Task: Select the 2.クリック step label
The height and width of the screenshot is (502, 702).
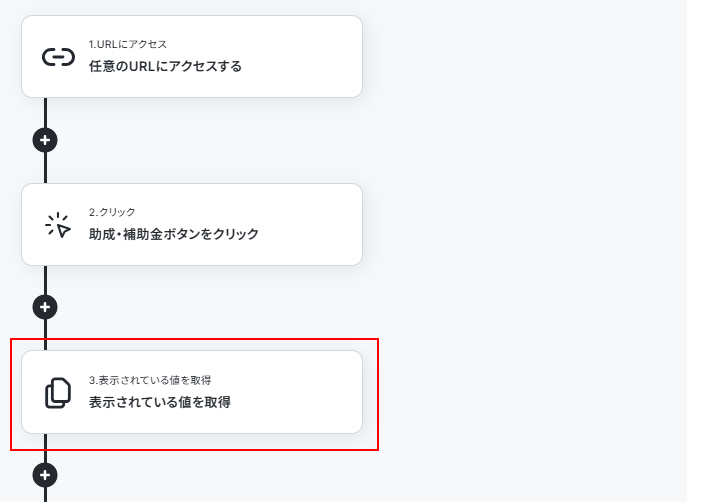Action: click(x=112, y=212)
